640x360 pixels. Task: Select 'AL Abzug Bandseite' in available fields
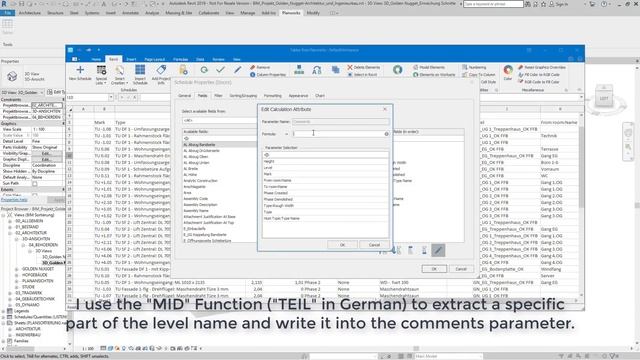tap(219, 144)
